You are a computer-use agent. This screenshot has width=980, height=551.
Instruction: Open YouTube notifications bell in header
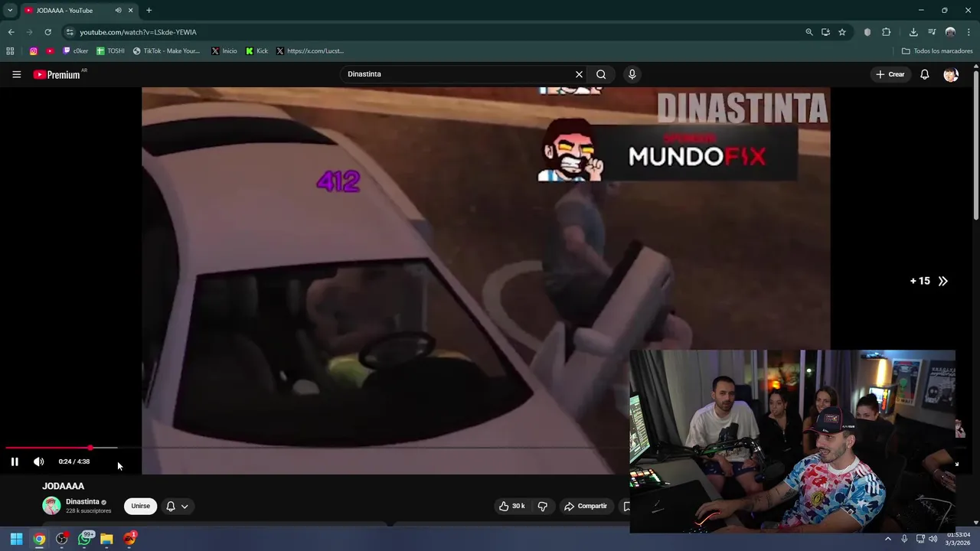click(924, 74)
